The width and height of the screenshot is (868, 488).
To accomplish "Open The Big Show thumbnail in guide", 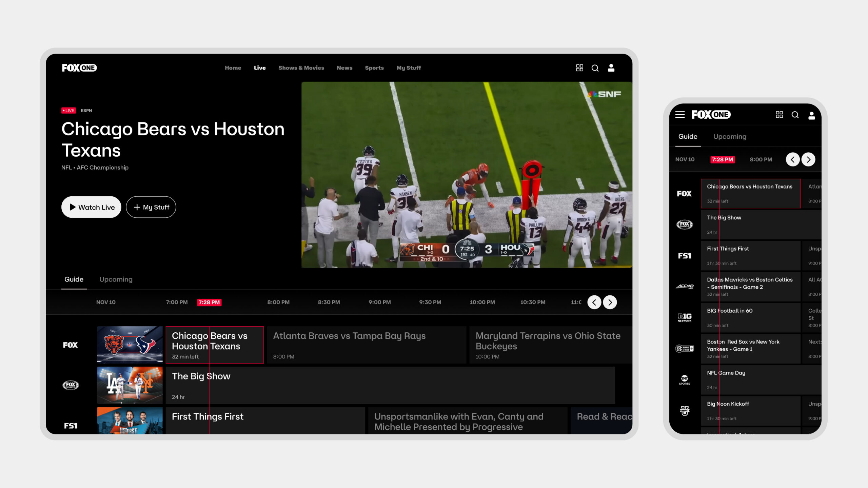I will 130,385.
